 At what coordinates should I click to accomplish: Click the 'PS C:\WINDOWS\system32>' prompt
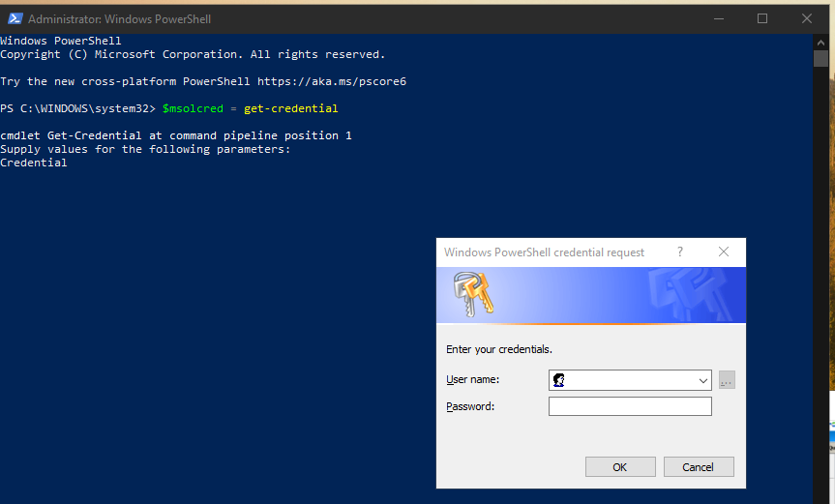pyautogui.click(x=77, y=108)
